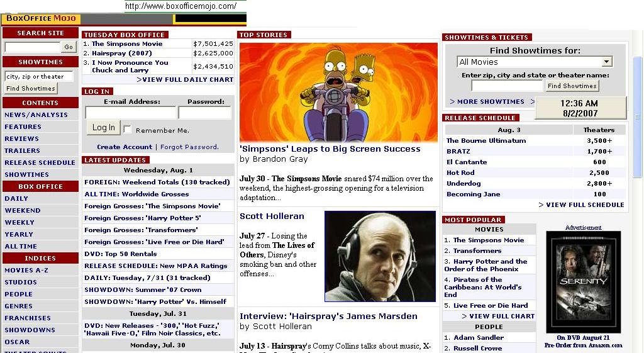Viewport: 644px width, 353px height.
Task: Open The Bourne Ultimatum release entry
Action: 486,140
